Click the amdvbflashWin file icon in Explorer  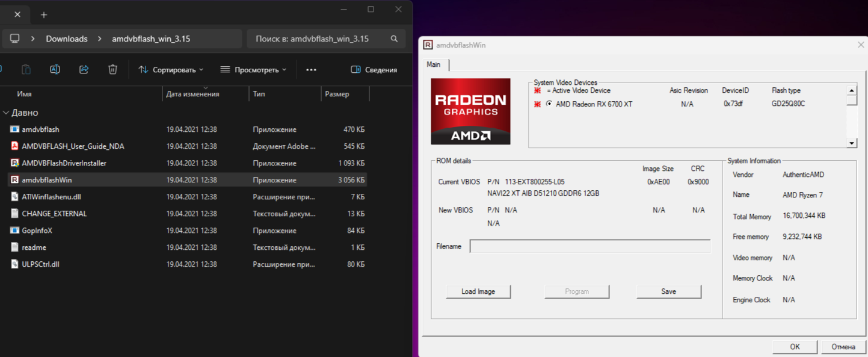[15, 180]
